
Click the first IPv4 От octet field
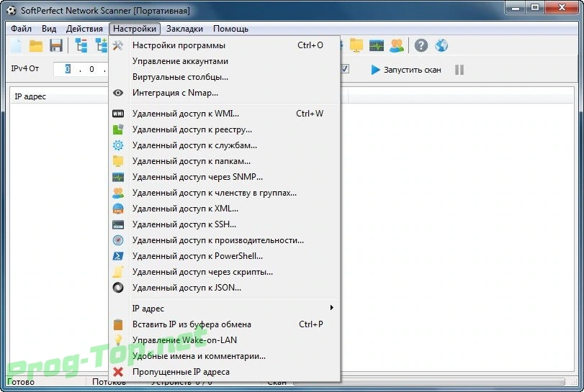click(68, 69)
